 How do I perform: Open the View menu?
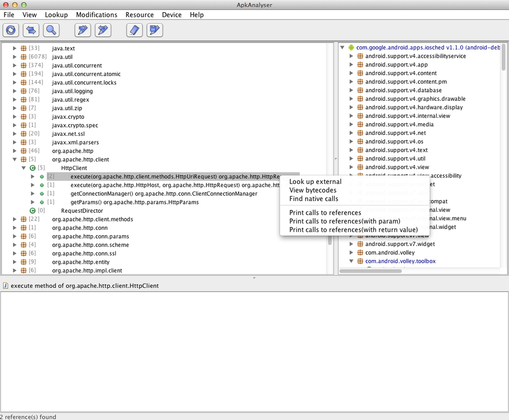[29, 15]
